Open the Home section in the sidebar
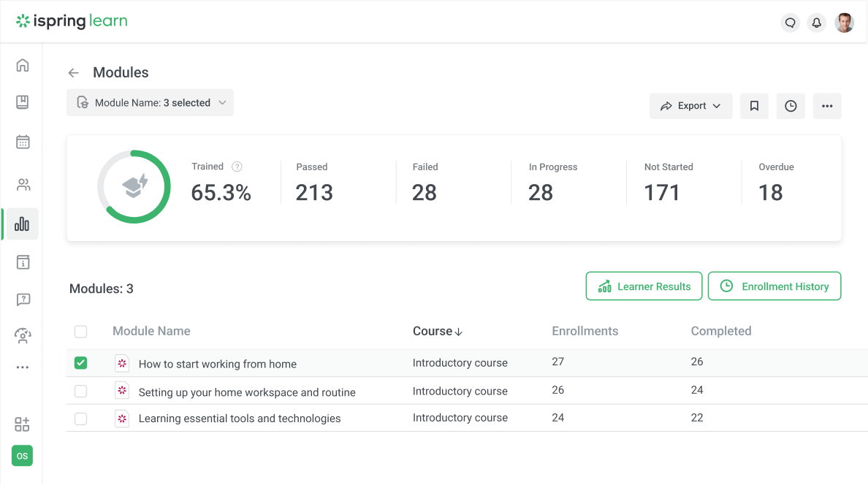 tap(22, 64)
